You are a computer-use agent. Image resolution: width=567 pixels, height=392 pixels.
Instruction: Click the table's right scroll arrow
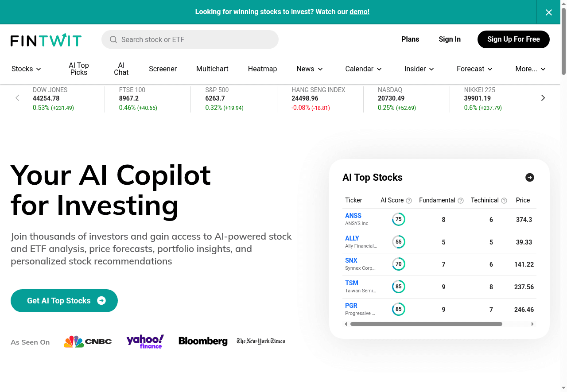[532, 324]
